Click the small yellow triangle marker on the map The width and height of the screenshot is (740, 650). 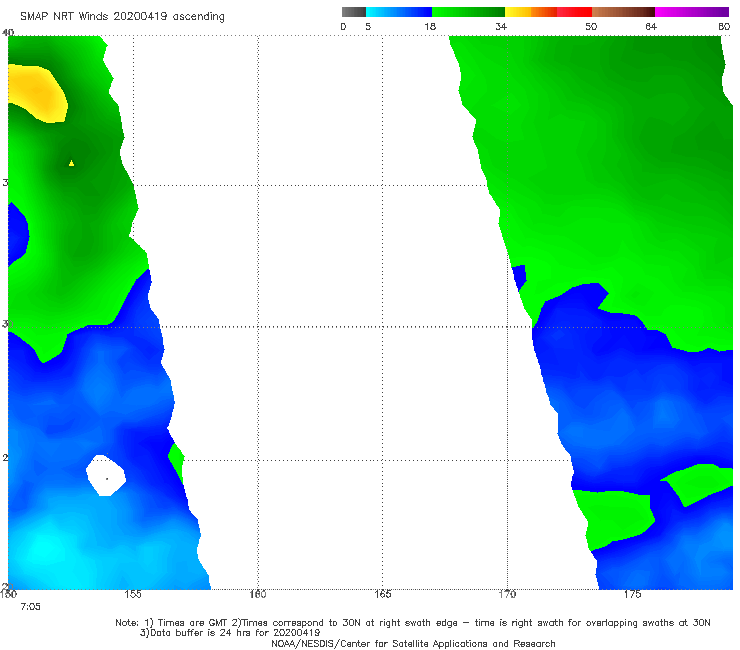71,163
